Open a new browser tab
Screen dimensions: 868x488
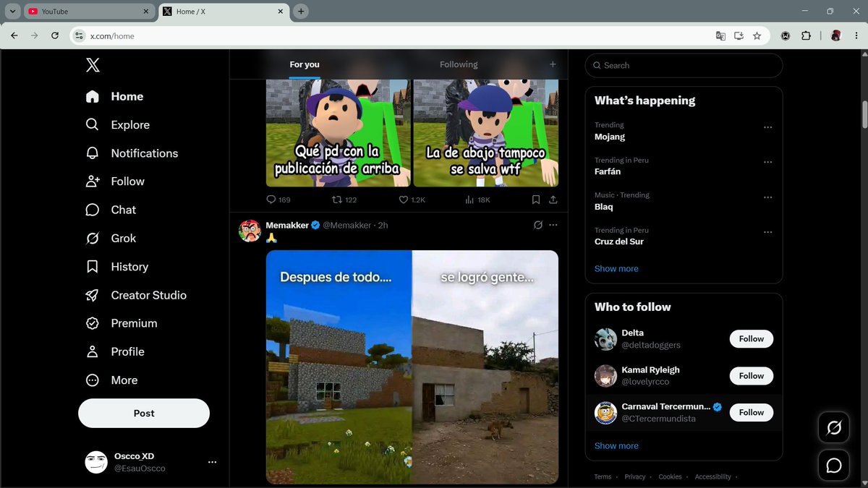[301, 12]
